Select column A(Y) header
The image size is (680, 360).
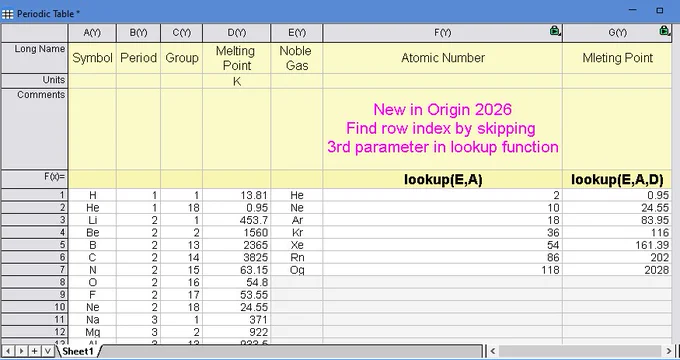(92, 33)
